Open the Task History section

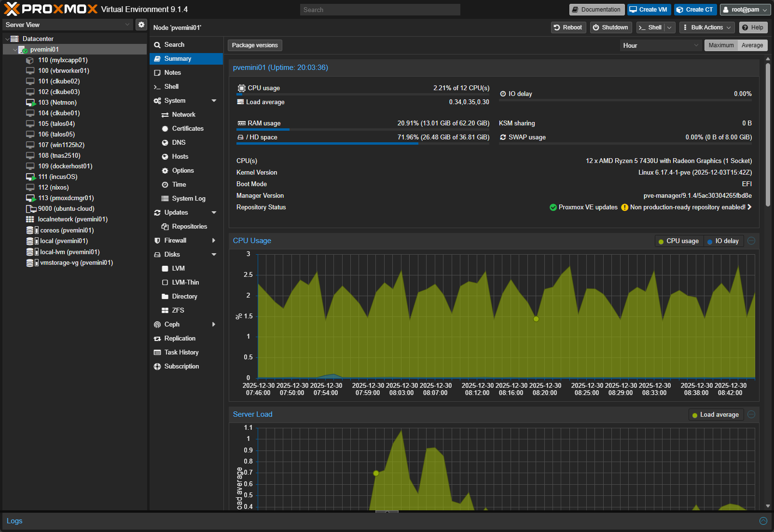[181, 353]
